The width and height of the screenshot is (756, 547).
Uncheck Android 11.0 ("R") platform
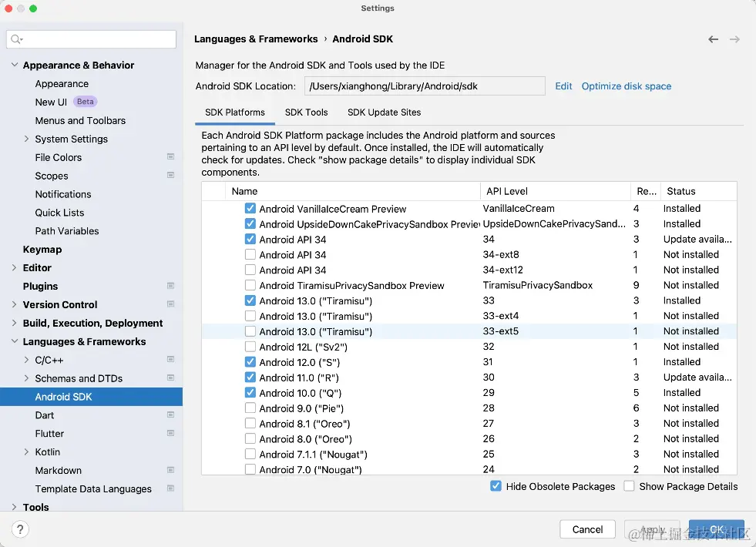[x=250, y=378]
